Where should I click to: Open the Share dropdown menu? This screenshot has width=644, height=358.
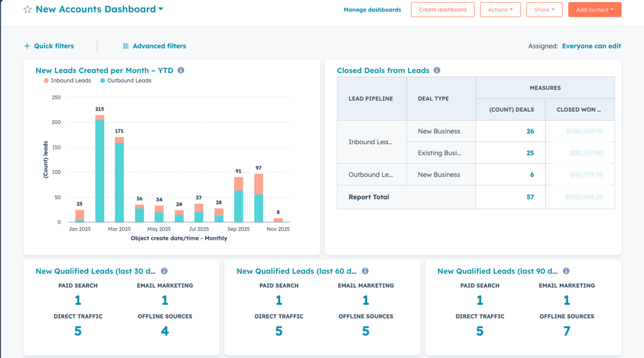click(x=544, y=10)
